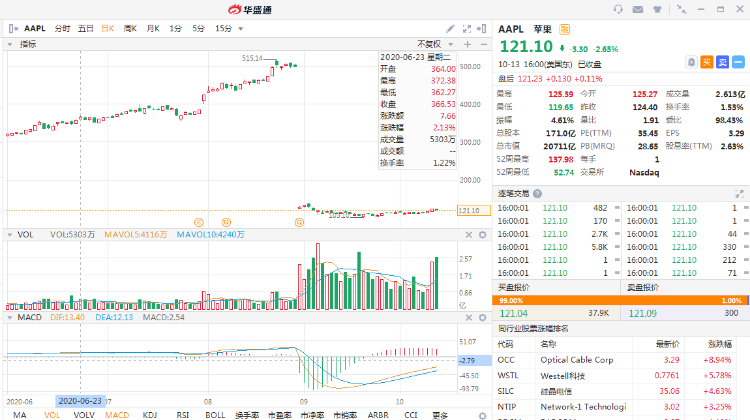Click the ask price 121.09
The image size is (750, 420).
coord(642,314)
